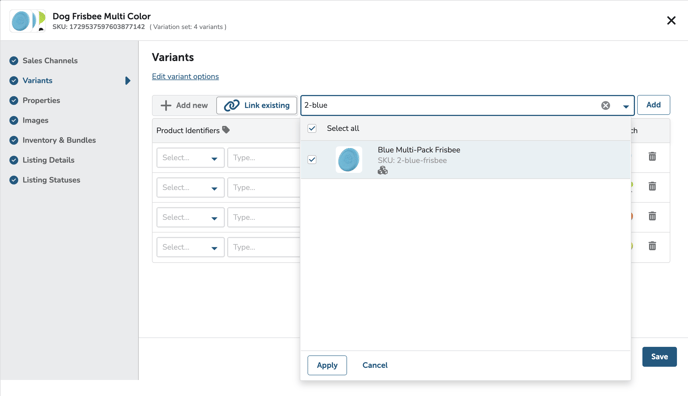Open the fourth row identifier Select dropdown
Viewport: 688px width, 396px height.
click(190, 247)
